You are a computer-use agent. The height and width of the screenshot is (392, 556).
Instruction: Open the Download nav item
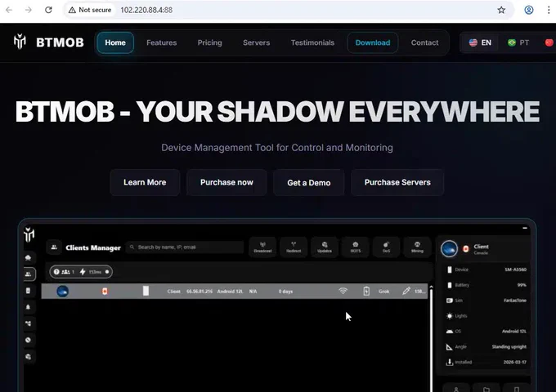click(x=373, y=42)
